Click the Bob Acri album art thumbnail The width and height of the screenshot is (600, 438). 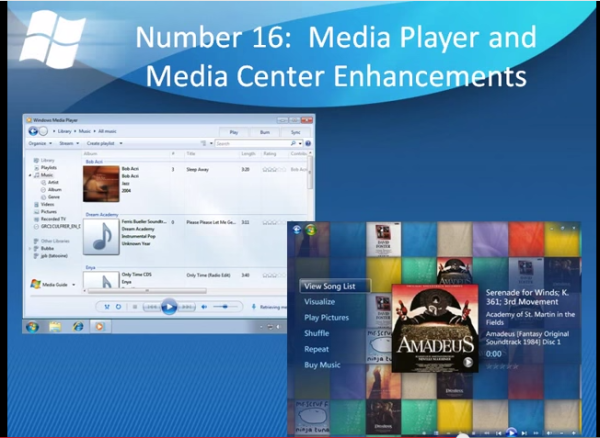point(101,184)
